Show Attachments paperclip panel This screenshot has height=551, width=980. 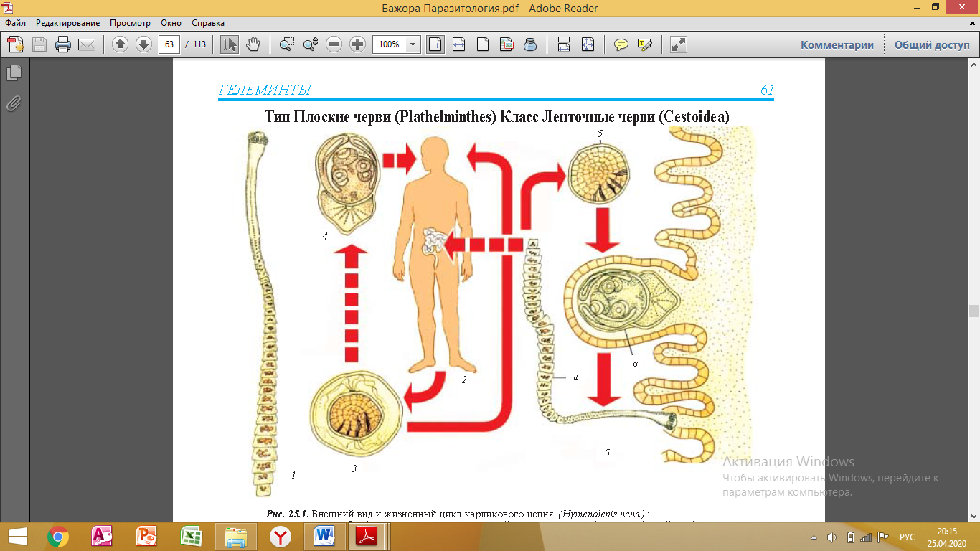pos(14,104)
